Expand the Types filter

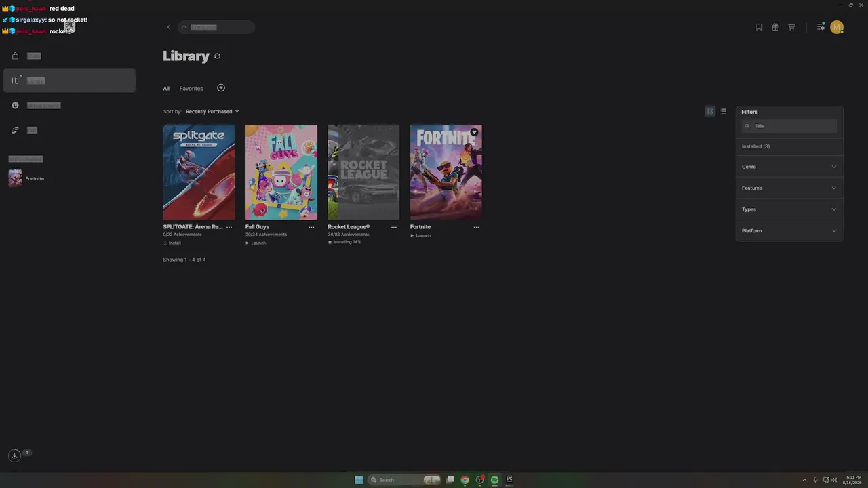point(789,209)
